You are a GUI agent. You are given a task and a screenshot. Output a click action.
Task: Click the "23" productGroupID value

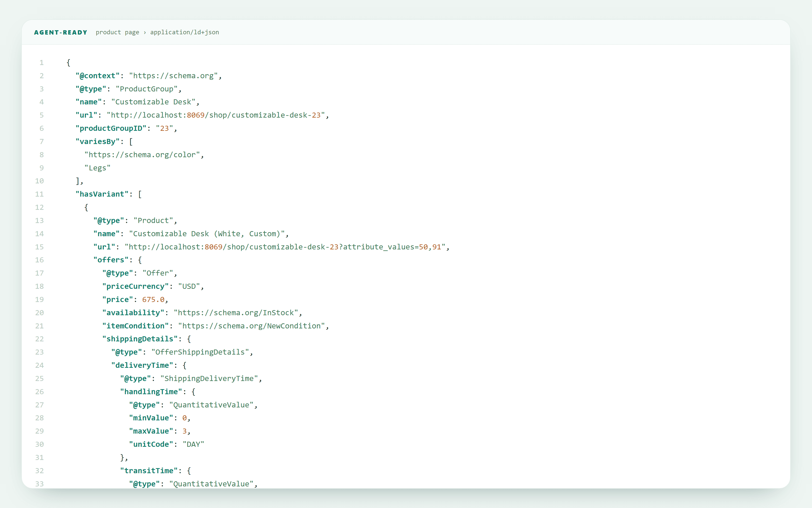point(164,128)
